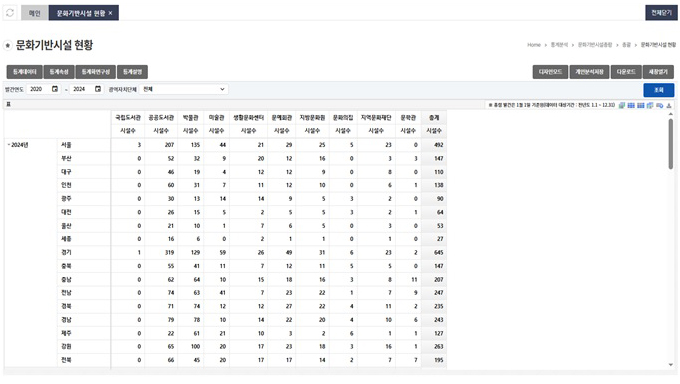The width and height of the screenshot is (680, 384).
Task: Click the fifth icon in the table toolbar
Action: point(660,105)
